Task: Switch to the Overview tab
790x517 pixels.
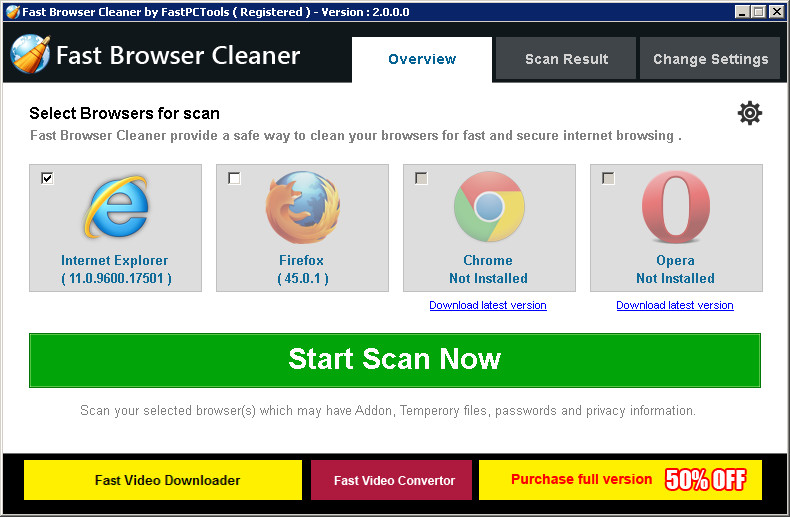Action: click(x=422, y=59)
